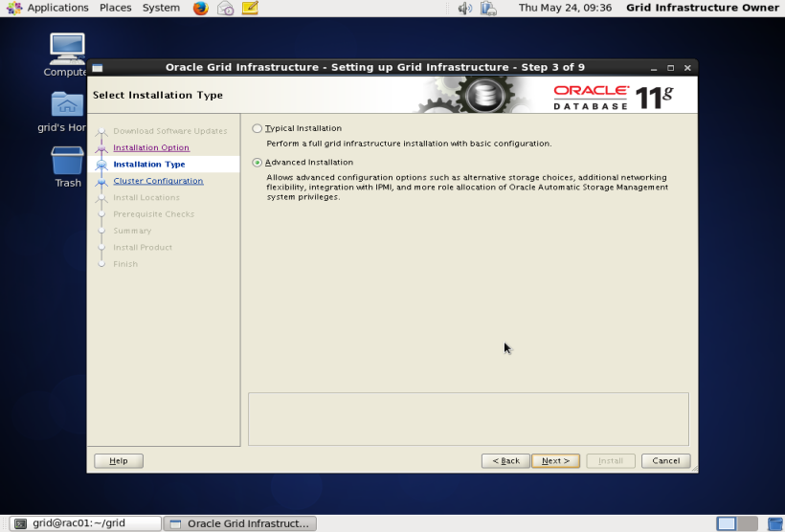This screenshot has width=785, height=532.
Task: Open the Places menu
Action: click(115, 8)
